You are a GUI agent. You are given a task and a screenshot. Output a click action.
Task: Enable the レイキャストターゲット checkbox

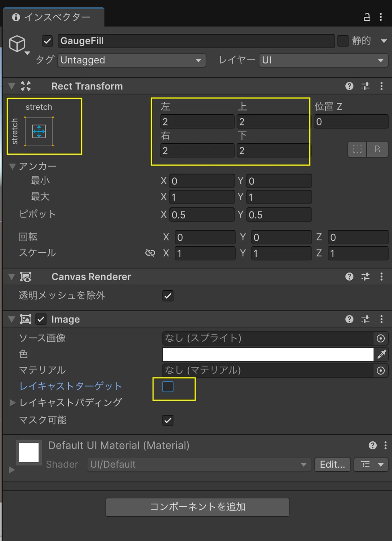pyautogui.click(x=168, y=387)
